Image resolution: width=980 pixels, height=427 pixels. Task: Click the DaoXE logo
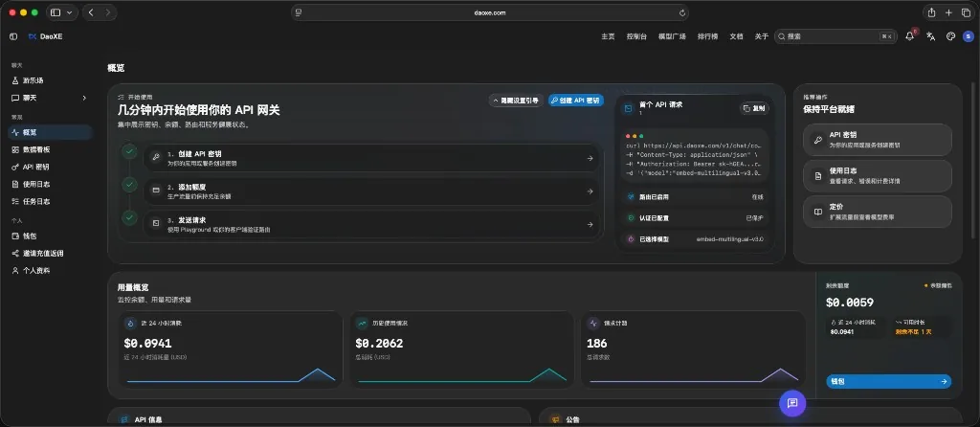point(45,36)
